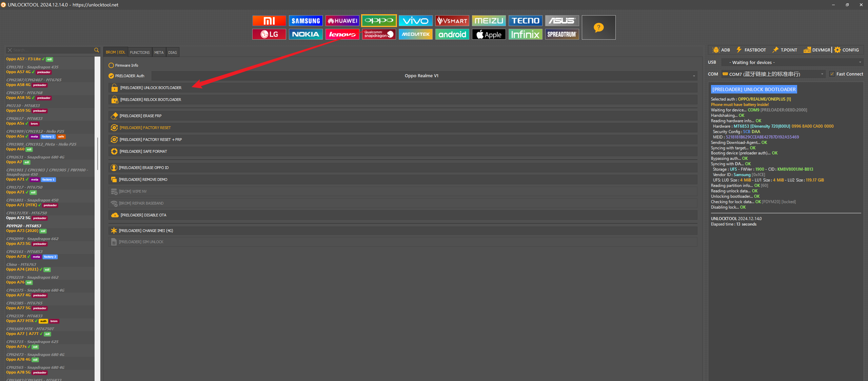Click PRELOADER UNLOCK BOOTLOADER button
The height and width of the screenshot is (381, 868).
click(x=151, y=88)
